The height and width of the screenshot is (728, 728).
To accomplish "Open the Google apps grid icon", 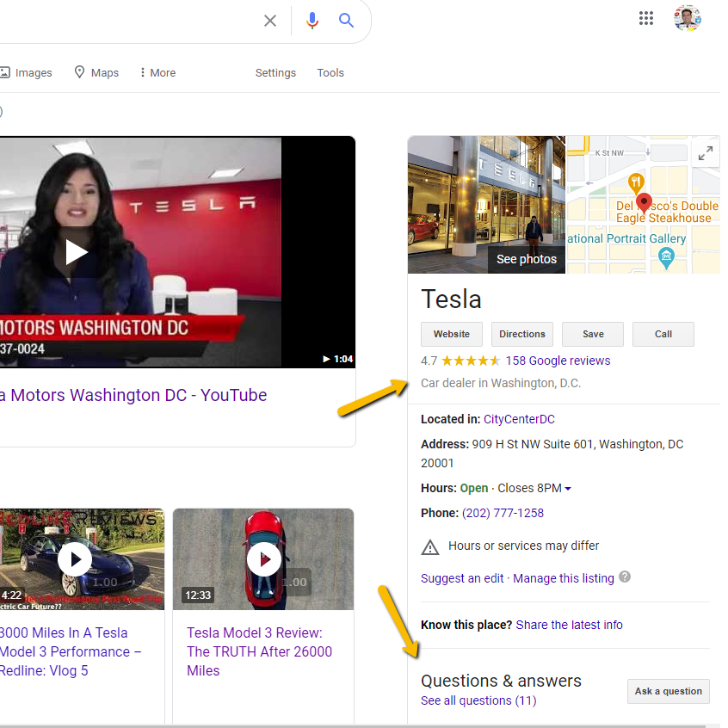I will tap(646, 18).
